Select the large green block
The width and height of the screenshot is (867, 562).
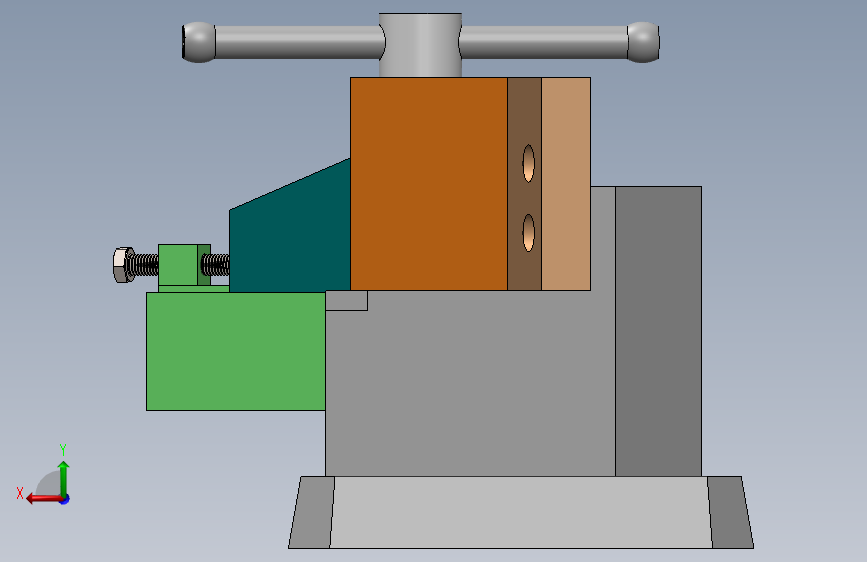(x=236, y=351)
